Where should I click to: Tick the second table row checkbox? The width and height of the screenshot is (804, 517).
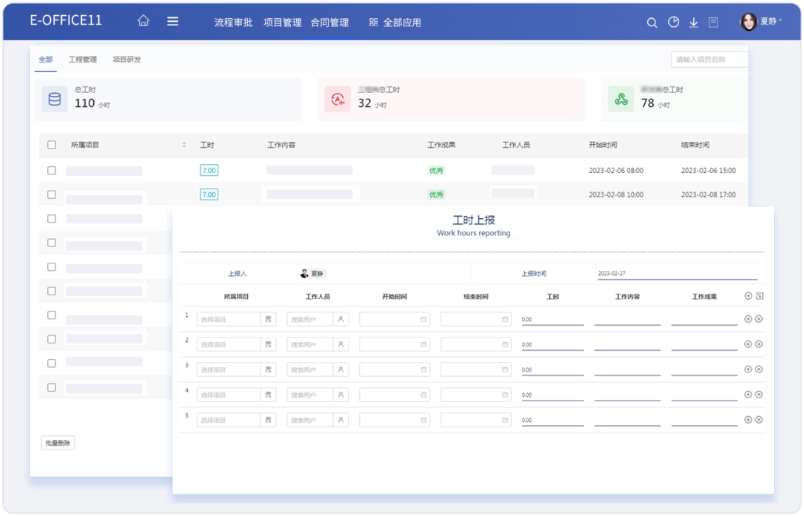52,195
